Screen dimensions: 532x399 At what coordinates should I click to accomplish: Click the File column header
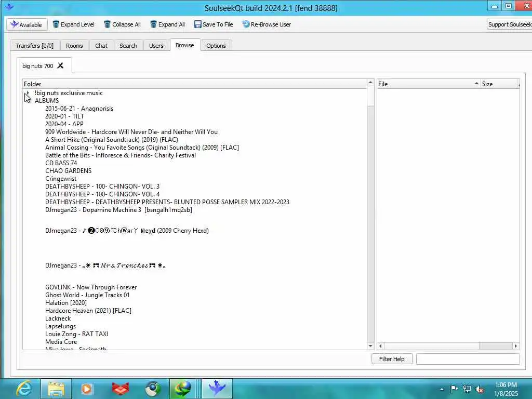tap(429, 84)
